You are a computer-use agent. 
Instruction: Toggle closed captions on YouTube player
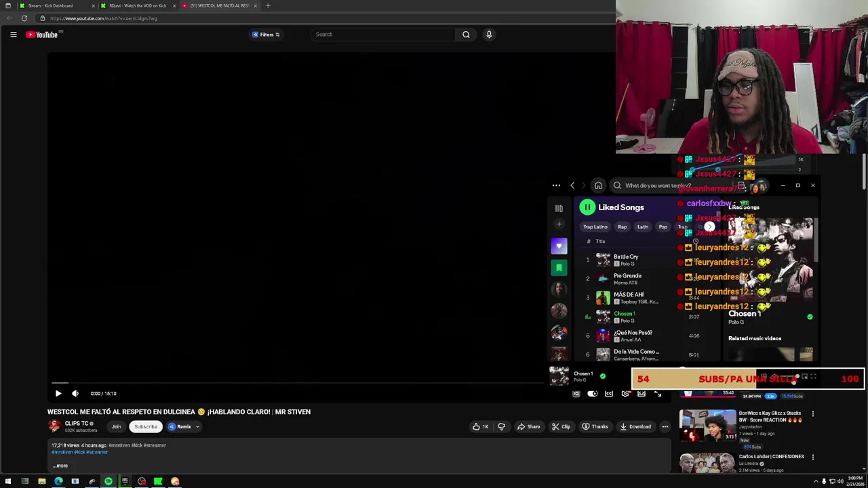pos(609,394)
